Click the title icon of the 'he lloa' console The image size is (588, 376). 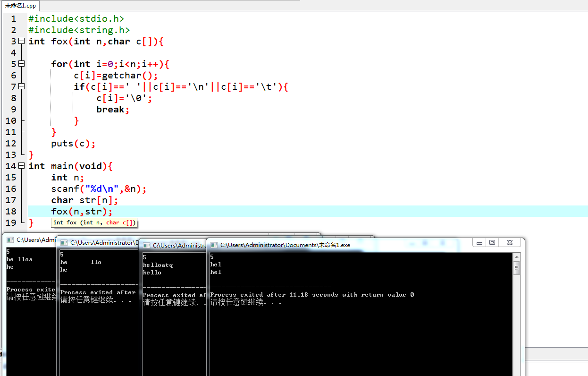click(10, 239)
